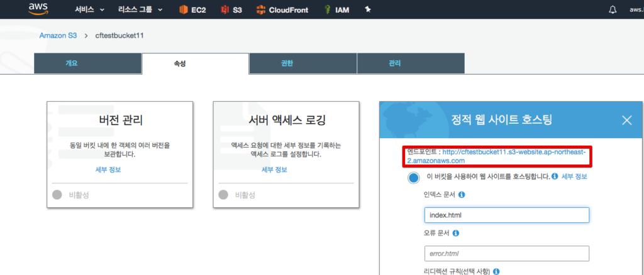
Task: Open the notifications bell
Action: [613, 10]
